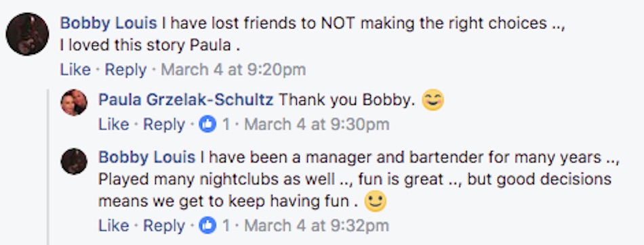The width and height of the screenshot is (644, 245).
Task: Reply to Paula Grzelak-Schultz's comment
Action: (x=164, y=125)
